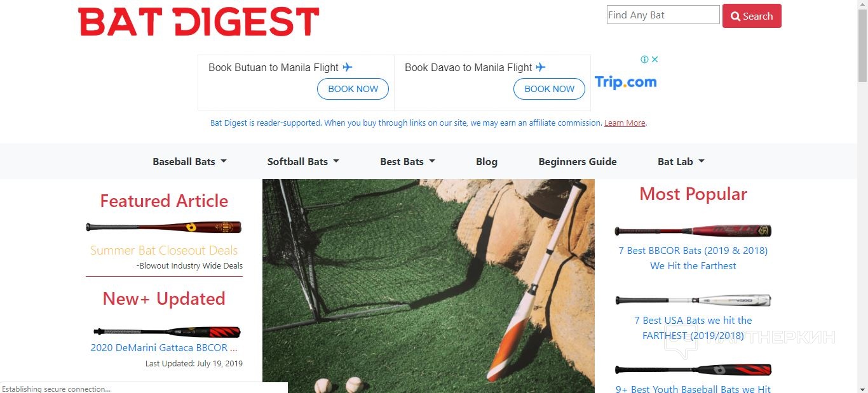Click the Bat Digest logo
868x393 pixels.
click(198, 22)
